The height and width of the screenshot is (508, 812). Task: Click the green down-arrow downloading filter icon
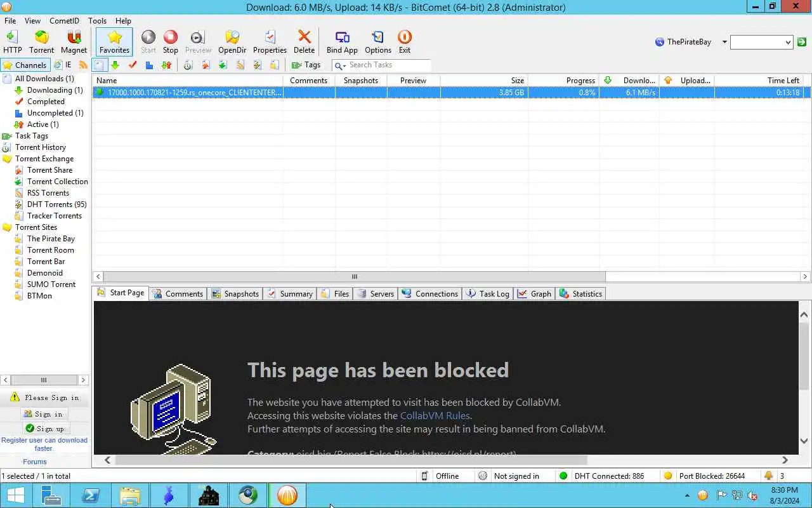coord(115,65)
